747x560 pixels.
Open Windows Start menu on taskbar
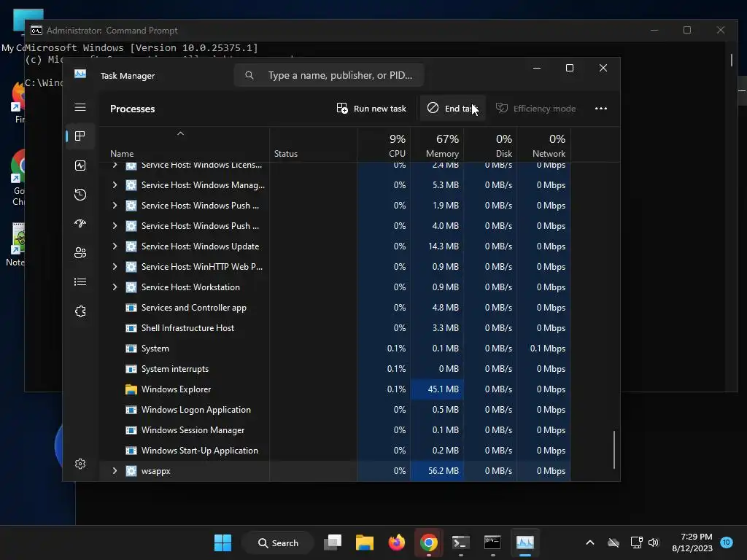pos(222,542)
